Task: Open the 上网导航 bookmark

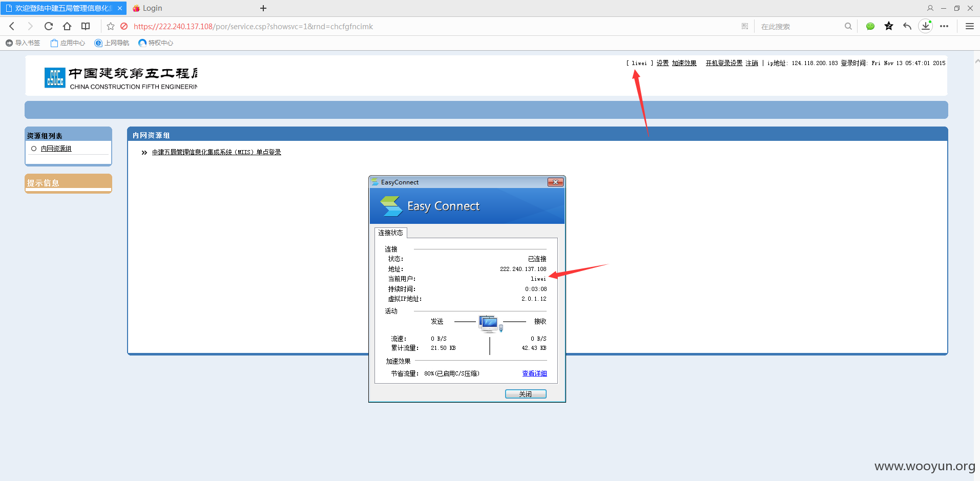Action: pyautogui.click(x=112, y=43)
